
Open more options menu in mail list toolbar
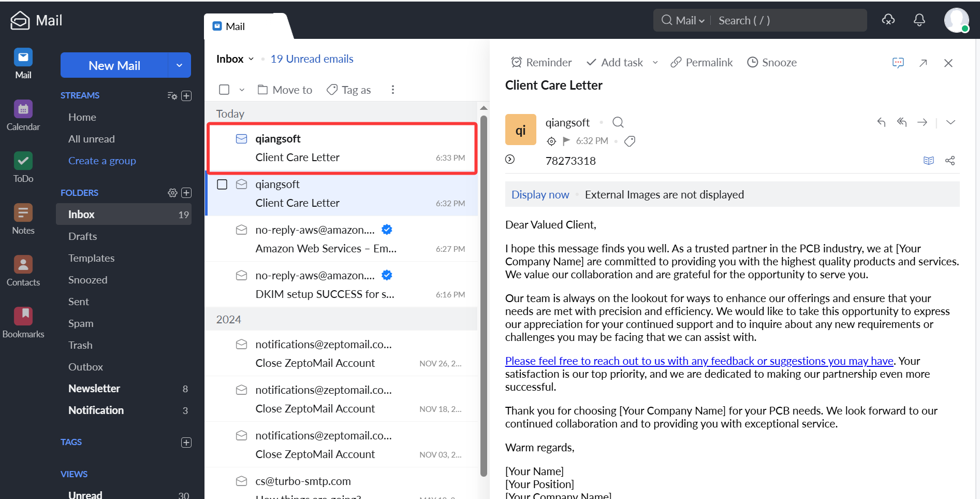pos(393,90)
